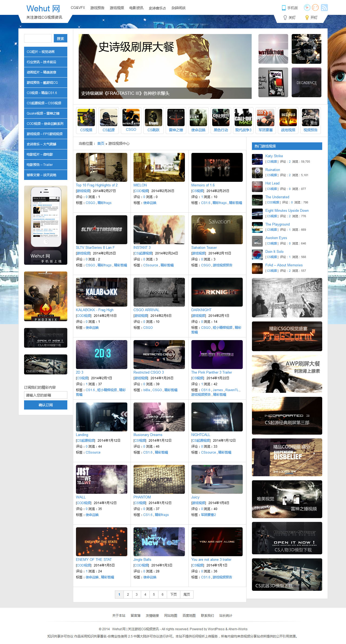346x644 pixels.
Task: Select sidebar item 博客文章 – 谈天说地
Action: coord(46,175)
